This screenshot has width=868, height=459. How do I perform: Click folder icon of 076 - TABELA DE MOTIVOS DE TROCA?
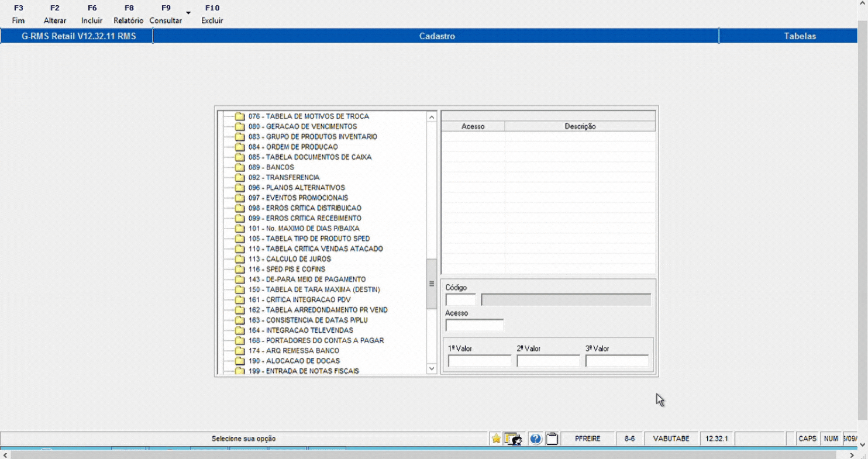[240, 116]
